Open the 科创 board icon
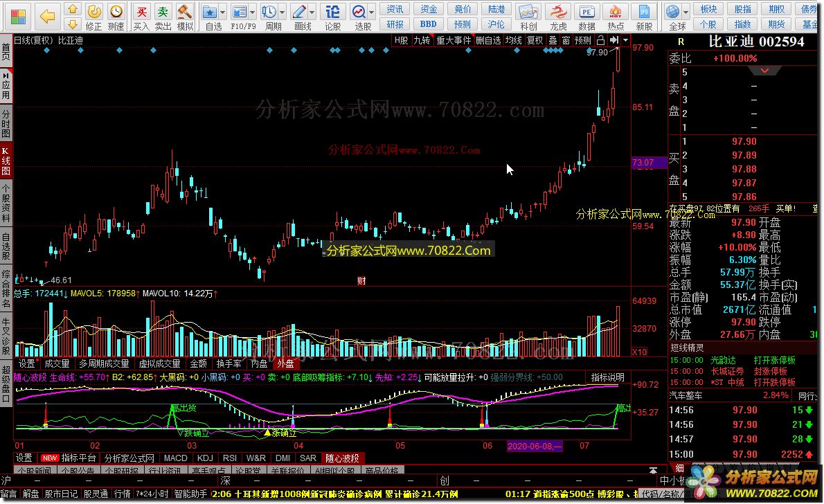Image resolution: width=824 pixels, height=504 pixels. tap(528, 17)
